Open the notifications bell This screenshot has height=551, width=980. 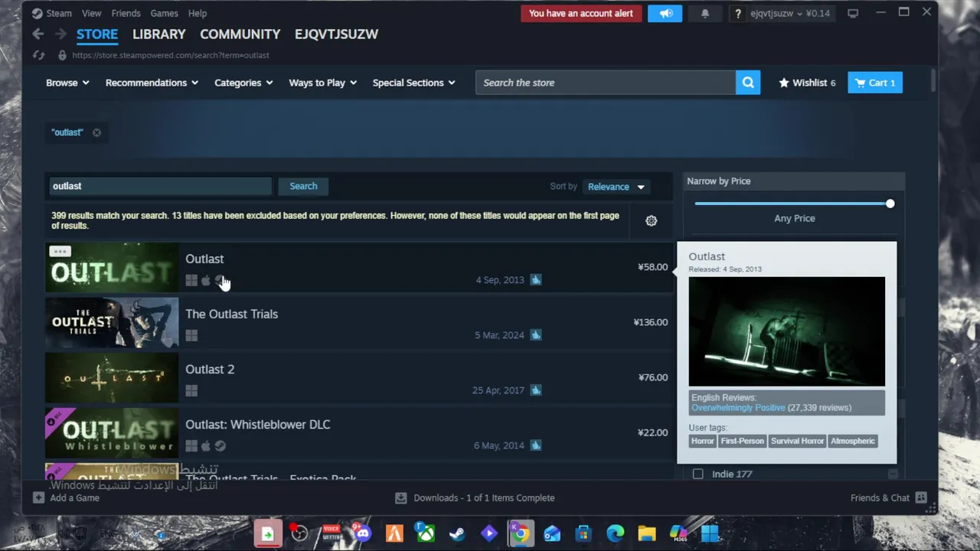coord(705,13)
